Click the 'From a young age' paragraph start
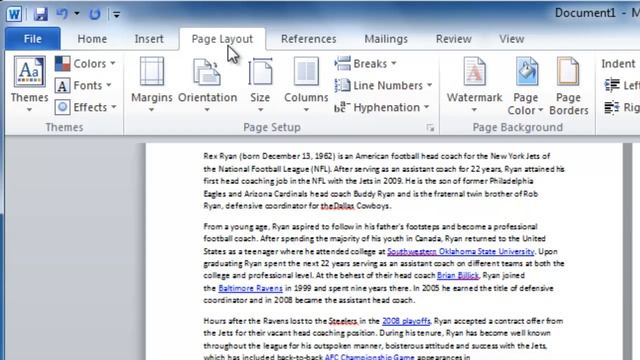 tap(236, 227)
